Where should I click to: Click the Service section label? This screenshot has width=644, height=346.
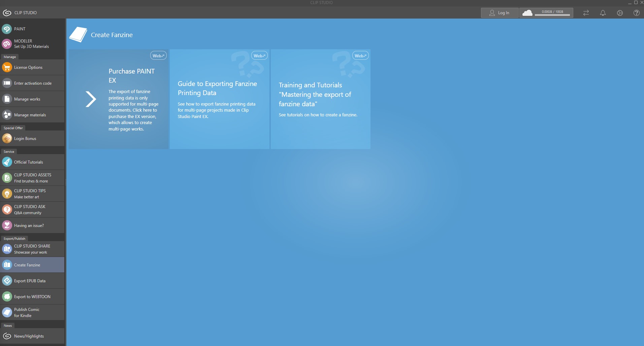(x=9, y=152)
